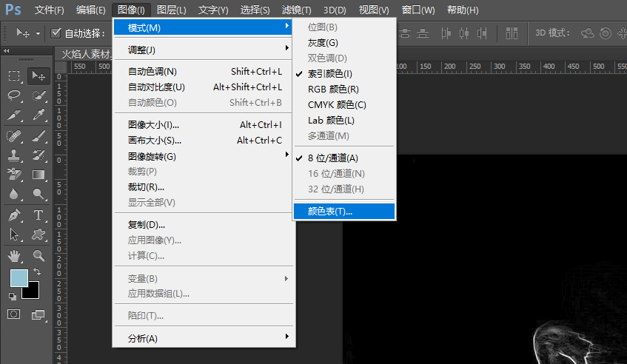
Task: Select the History Brush tool
Action: pyautogui.click(x=38, y=155)
